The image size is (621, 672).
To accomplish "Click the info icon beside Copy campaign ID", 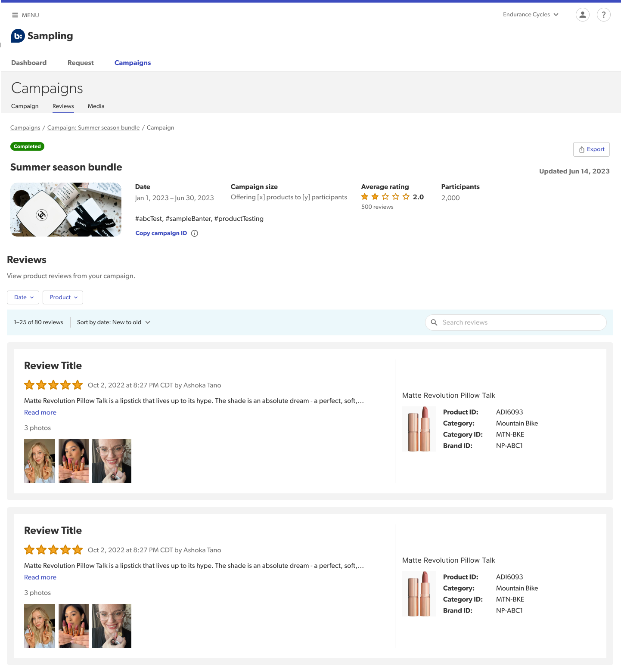I will pos(195,233).
